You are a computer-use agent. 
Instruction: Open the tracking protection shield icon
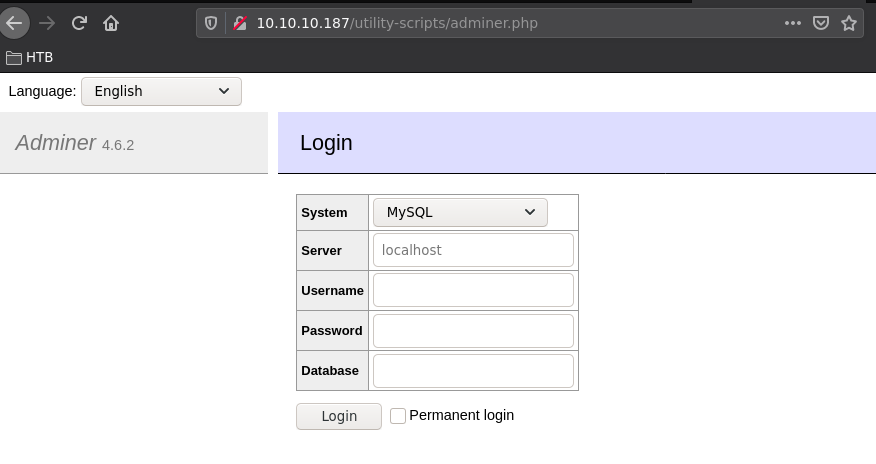pyautogui.click(x=211, y=23)
